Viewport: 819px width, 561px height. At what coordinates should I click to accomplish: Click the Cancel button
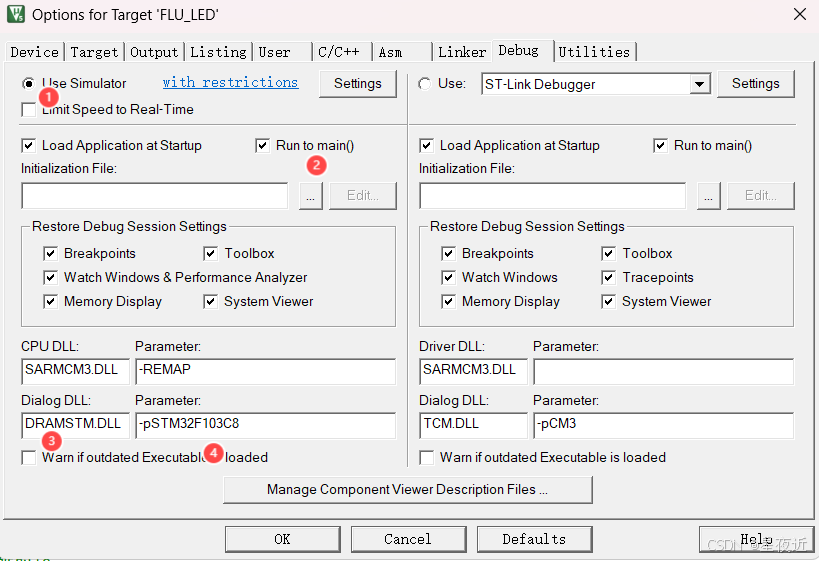point(408,539)
